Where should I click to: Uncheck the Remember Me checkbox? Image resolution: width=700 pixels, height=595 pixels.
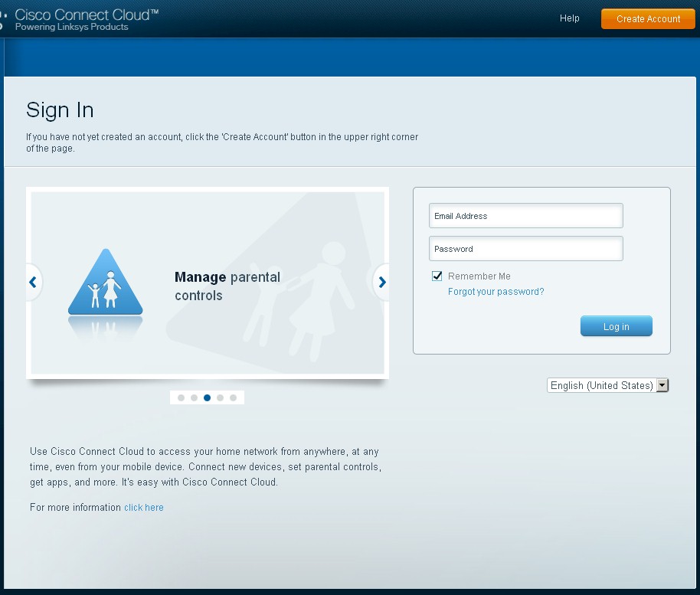(437, 276)
